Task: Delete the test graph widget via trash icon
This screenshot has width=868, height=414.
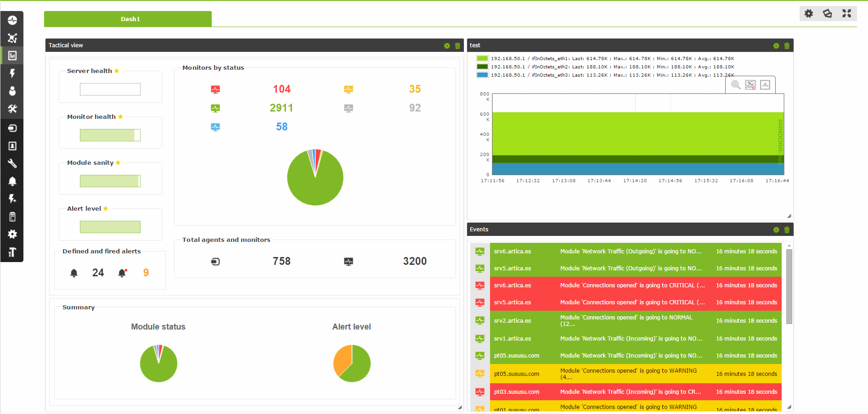Action: [786, 45]
